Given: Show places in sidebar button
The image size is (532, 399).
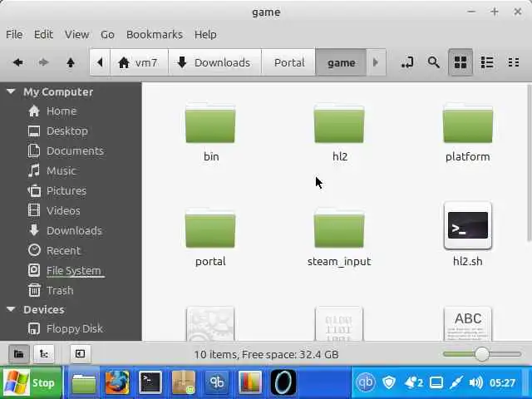Looking at the screenshot, I should (x=18, y=354).
